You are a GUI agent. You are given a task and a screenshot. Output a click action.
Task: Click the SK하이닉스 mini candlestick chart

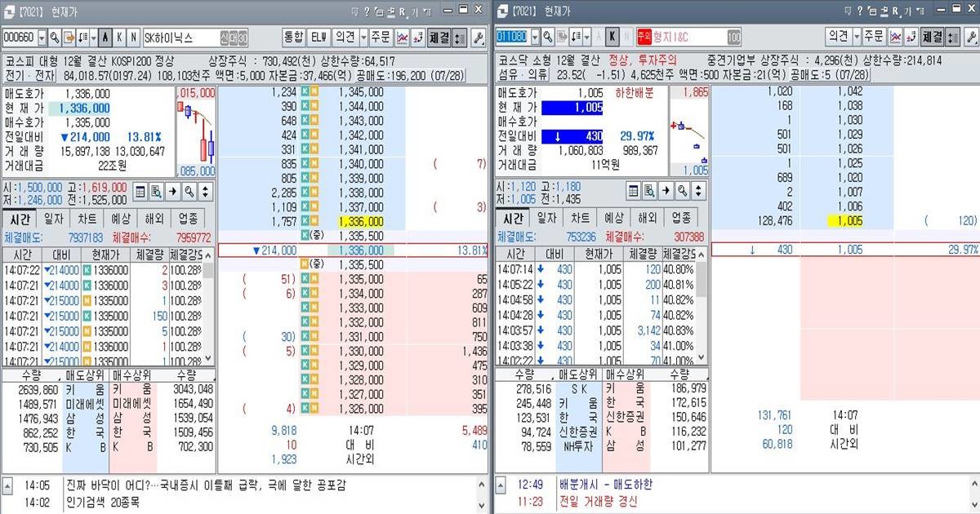pos(196,132)
